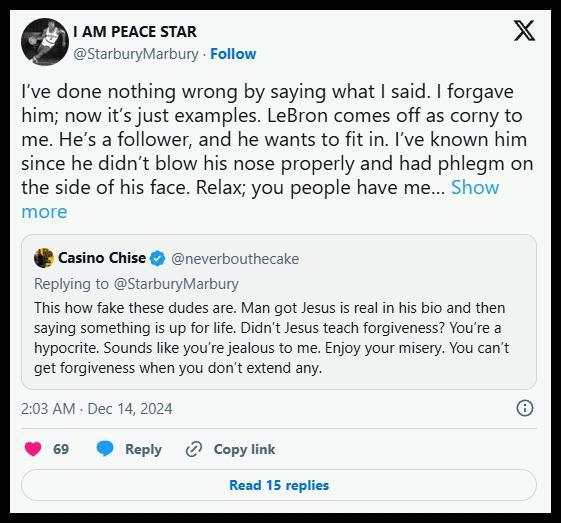This screenshot has height=523, width=561.
Task: Click the X logo icon
Action: (x=524, y=31)
